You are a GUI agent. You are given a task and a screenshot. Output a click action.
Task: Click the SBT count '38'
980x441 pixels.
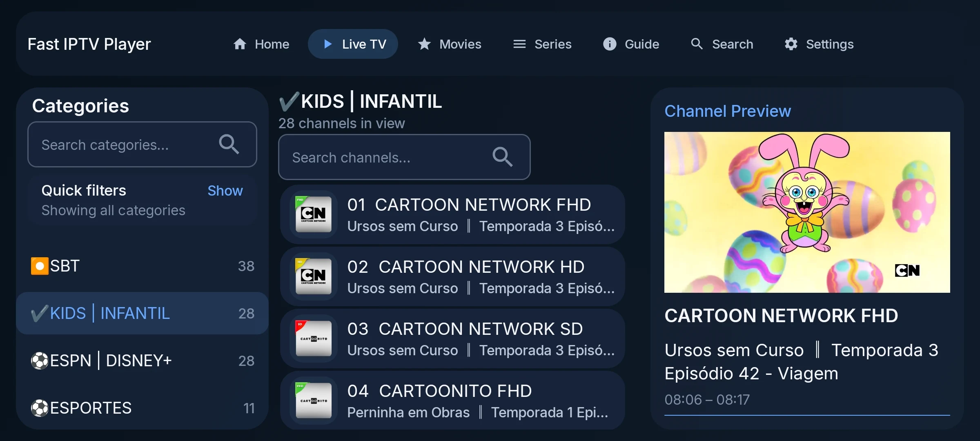[246, 266]
